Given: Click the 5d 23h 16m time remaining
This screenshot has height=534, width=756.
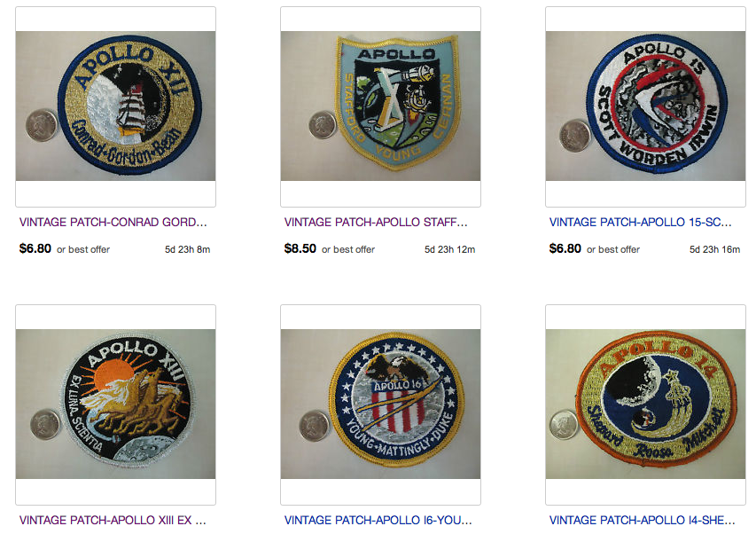Looking at the screenshot, I should click(x=714, y=250).
